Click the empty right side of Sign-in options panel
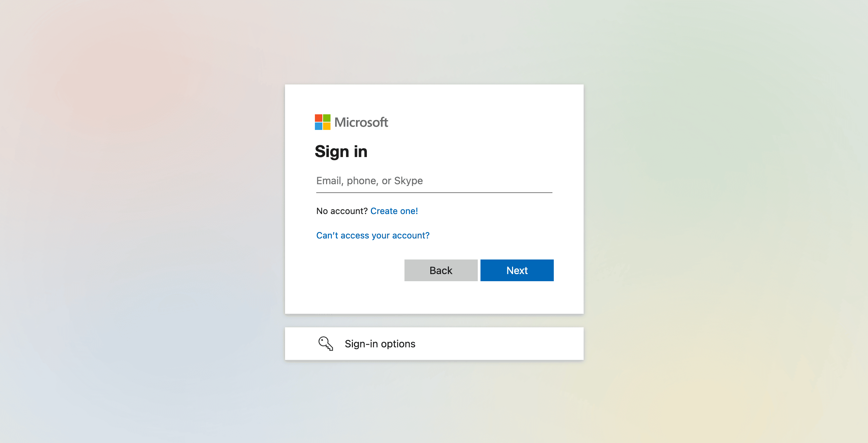Screen dimensions: 868x443 point(509,344)
